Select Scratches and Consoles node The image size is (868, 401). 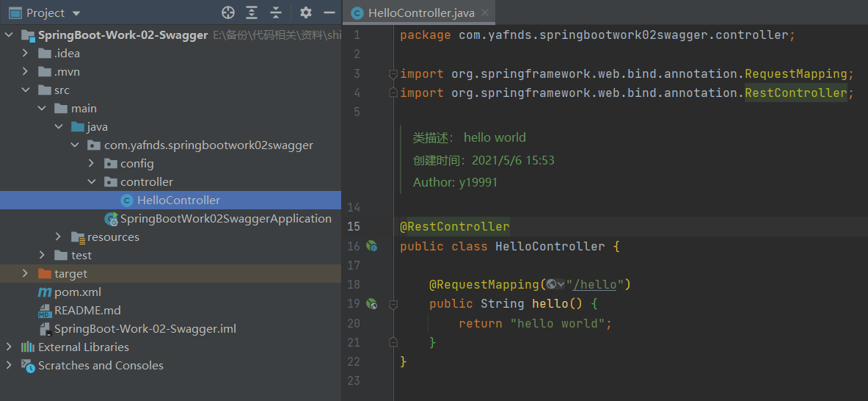coord(101,366)
